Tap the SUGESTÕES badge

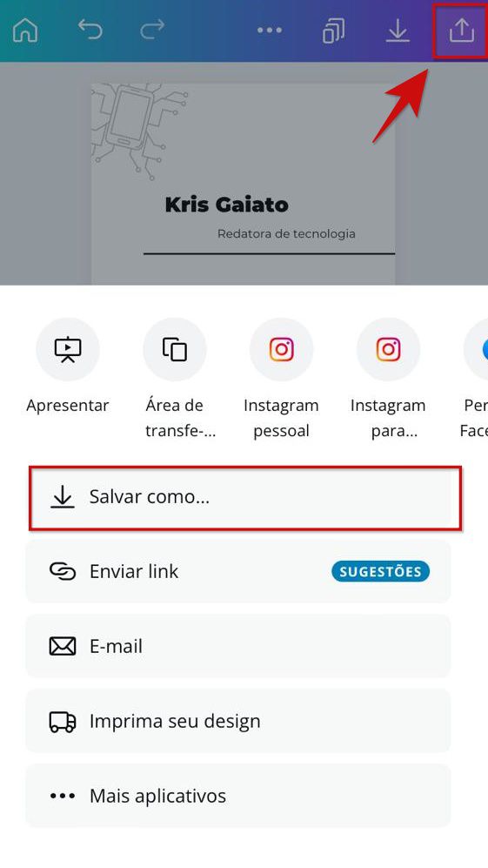pyautogui.click(x=381, y=571)
